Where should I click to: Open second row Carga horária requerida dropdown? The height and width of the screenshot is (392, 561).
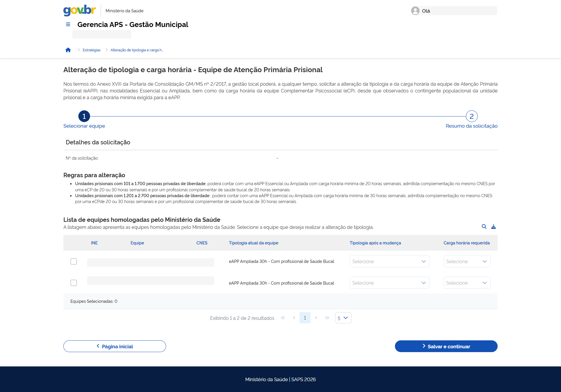tap(467, 283)
